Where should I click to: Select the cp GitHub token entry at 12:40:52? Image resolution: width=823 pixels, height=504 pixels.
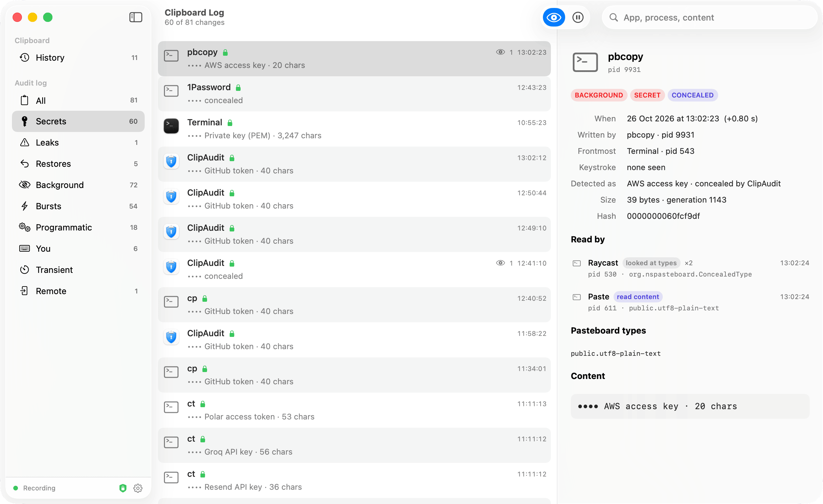point(354,305)
